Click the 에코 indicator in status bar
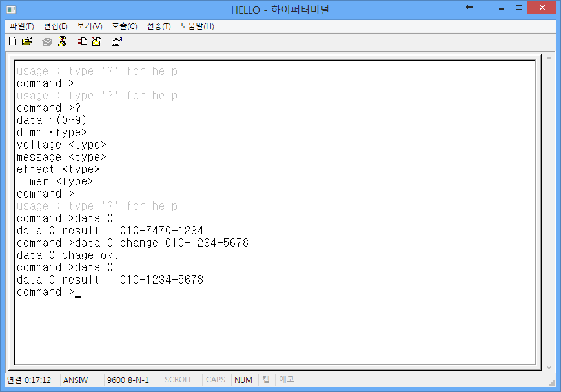Screen dimensions: 561x392 coord(287,379)
